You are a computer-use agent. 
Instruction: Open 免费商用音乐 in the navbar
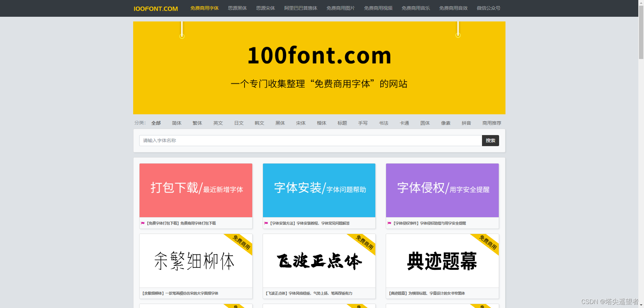point(416,8)
